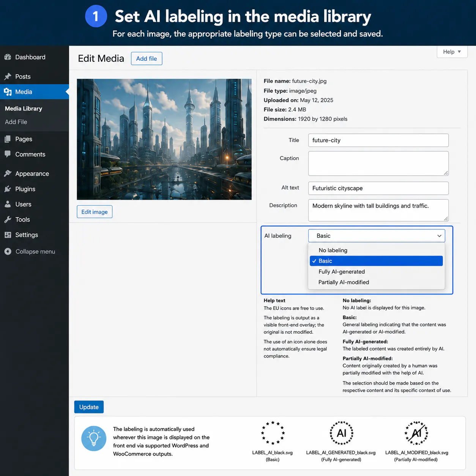
Task: Open the Appearance menu label
Action: coord(32,173)
